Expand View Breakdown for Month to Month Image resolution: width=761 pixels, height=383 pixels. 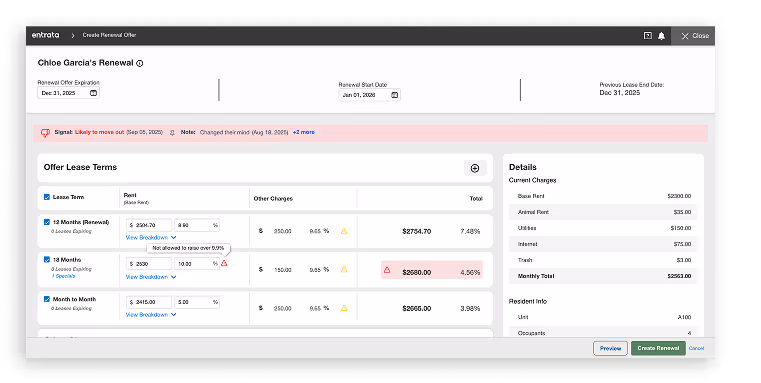[150, 315]
